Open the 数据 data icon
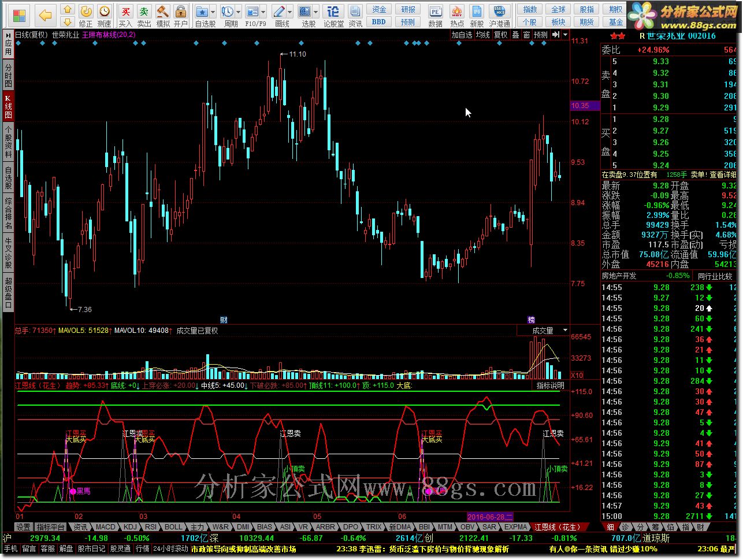Viewport: 743px width, 560px height. click(x=435, y=16)
